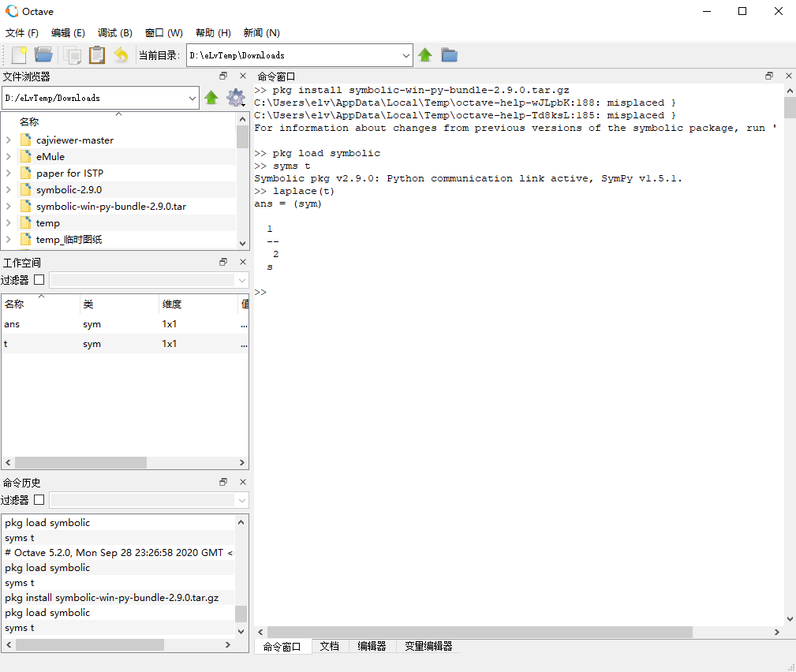Click the empty command prompt line

518,292
